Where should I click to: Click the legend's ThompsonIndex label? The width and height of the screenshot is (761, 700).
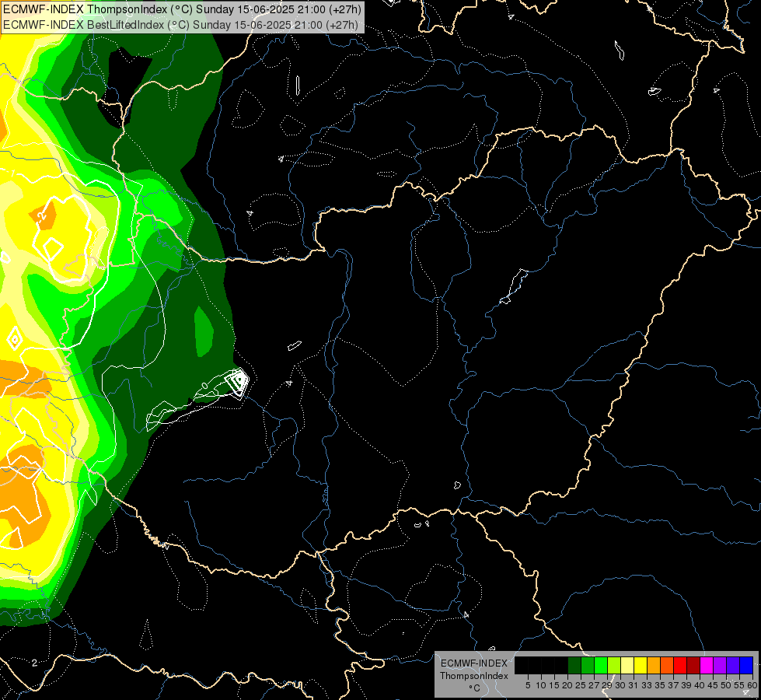tap(474, 676)
